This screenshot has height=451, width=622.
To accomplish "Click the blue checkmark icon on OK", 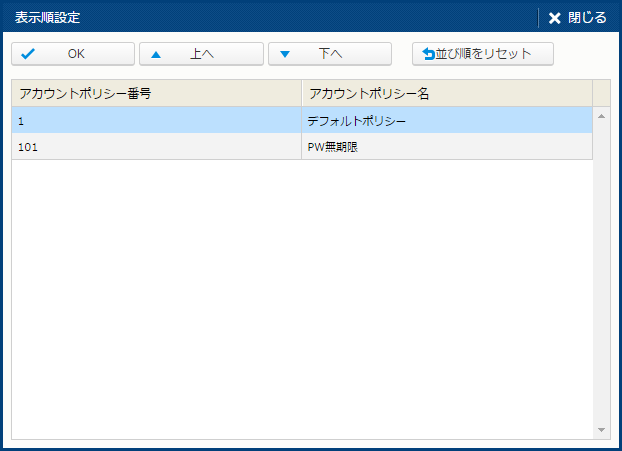I will pos(28,54).
